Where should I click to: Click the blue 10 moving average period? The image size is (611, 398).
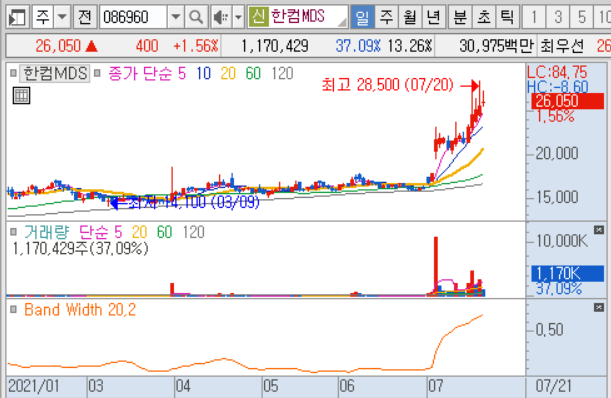click(203, 73)
